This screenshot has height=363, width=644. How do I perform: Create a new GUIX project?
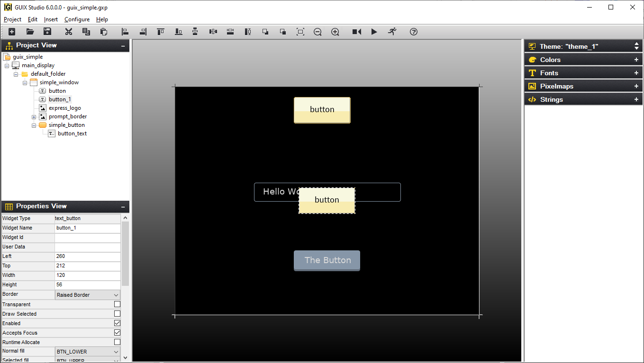pyautogui.click(x=11, y=32)
